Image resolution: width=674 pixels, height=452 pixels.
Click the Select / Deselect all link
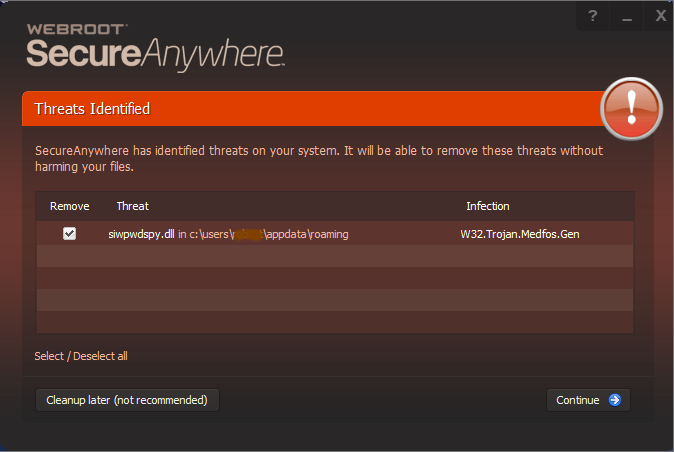[x=81, y=356]
